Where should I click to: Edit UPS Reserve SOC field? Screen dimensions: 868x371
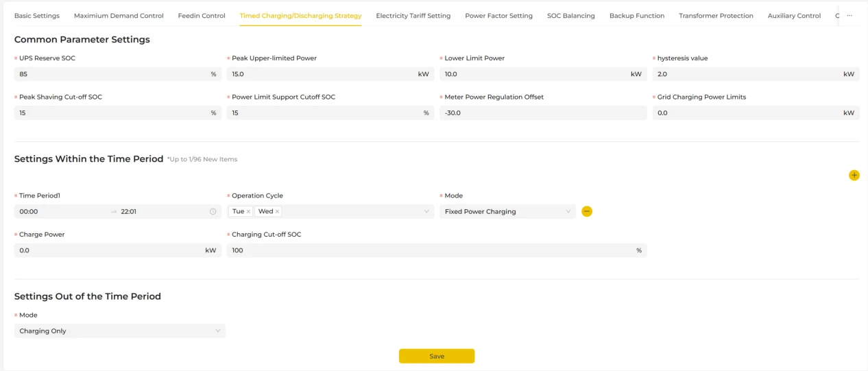point(118,74)
